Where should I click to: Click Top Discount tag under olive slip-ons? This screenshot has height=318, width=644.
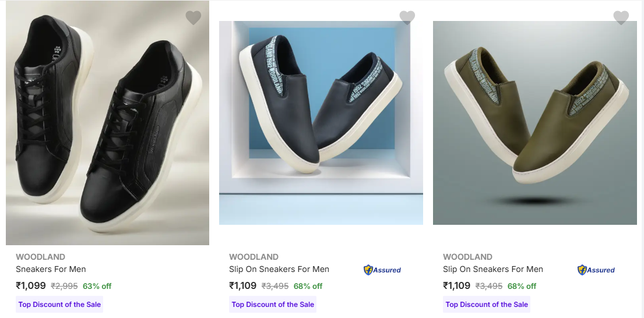tap(487, 304)
